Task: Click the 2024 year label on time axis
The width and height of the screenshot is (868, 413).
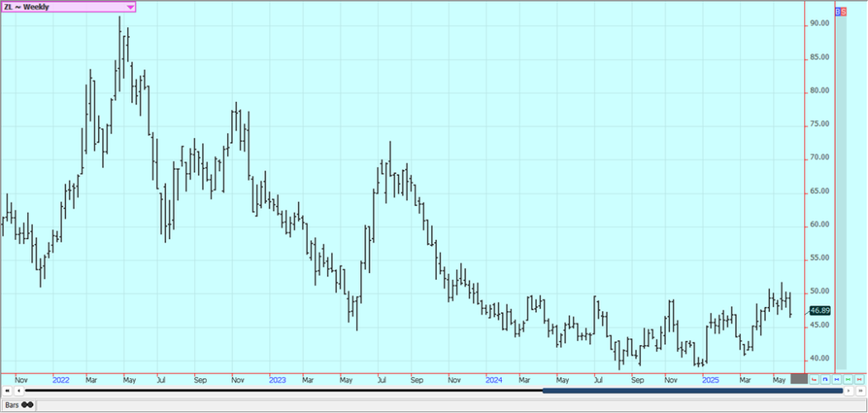Action: (494, 380)
